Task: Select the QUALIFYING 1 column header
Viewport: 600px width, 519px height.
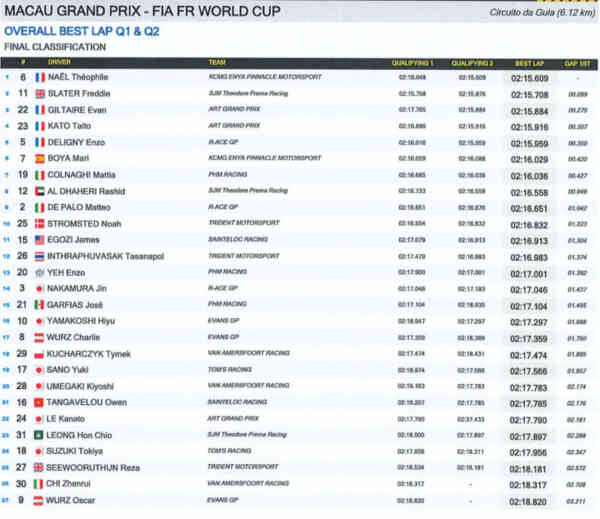Action: pos(412,62)
